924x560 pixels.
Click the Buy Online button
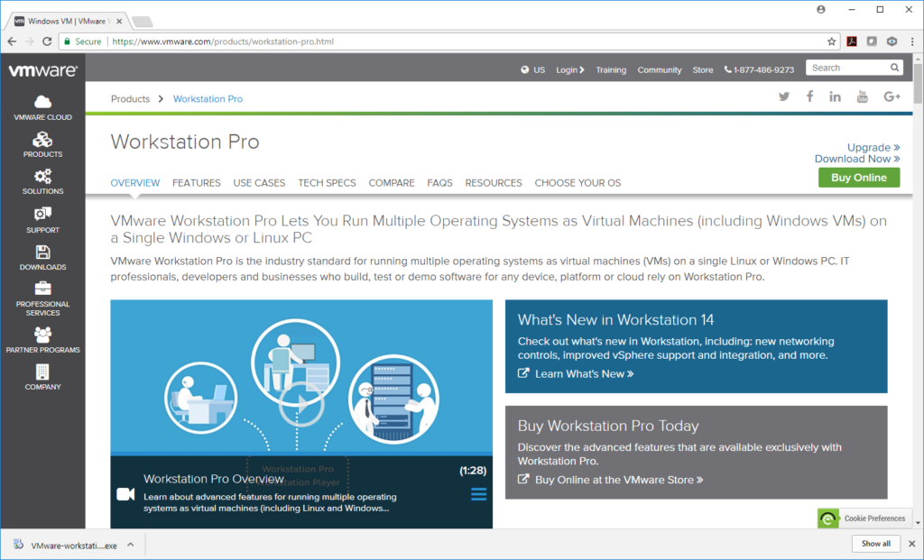(859, 178)
